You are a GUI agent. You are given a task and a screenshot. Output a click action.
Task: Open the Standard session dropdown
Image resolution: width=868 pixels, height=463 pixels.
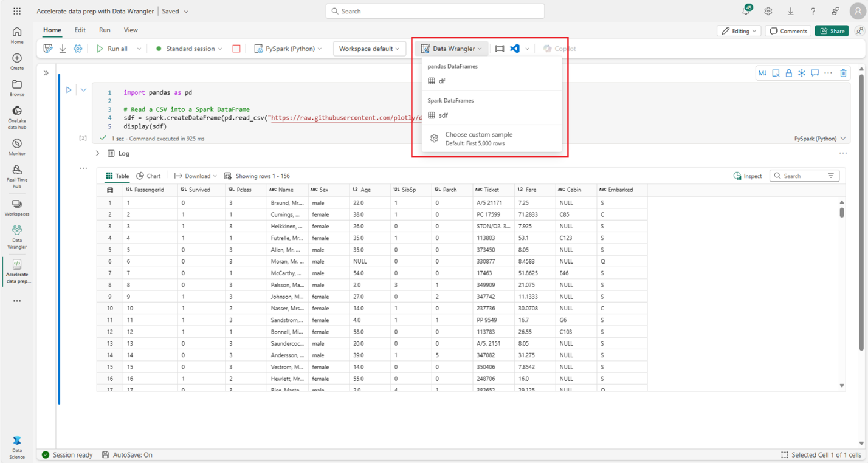(x=189, y=49)
